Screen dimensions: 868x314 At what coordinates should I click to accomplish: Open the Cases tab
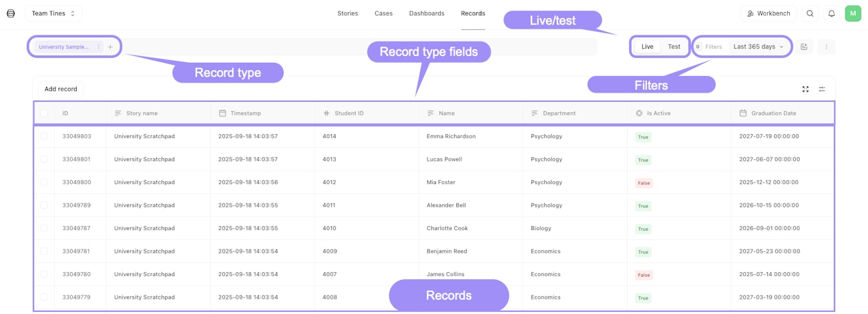[384, 13]
